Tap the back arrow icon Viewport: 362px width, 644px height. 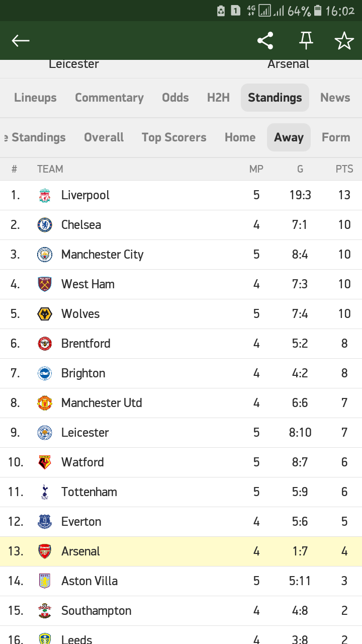(x=21, y=41)
